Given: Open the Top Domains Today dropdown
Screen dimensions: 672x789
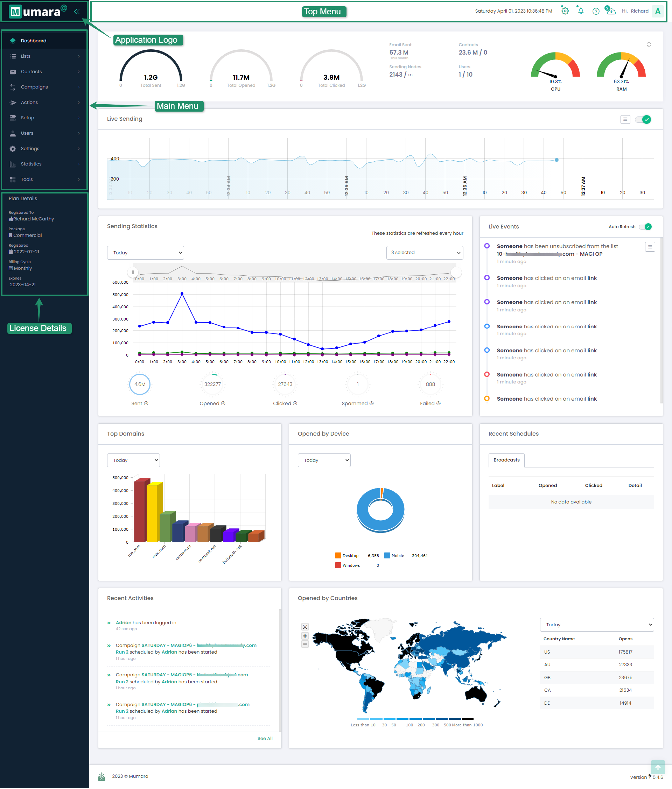Looking at the screenshot, I should (x=133, y=460).
